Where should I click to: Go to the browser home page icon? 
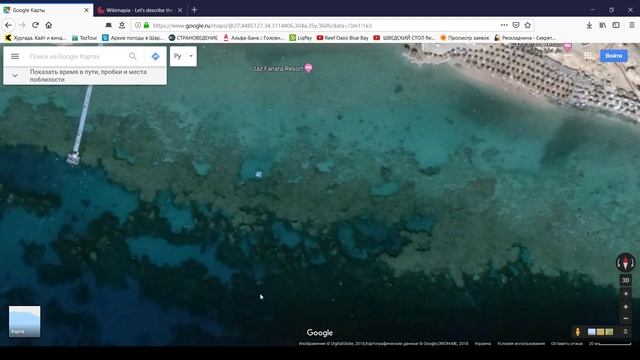pos(49,25)
